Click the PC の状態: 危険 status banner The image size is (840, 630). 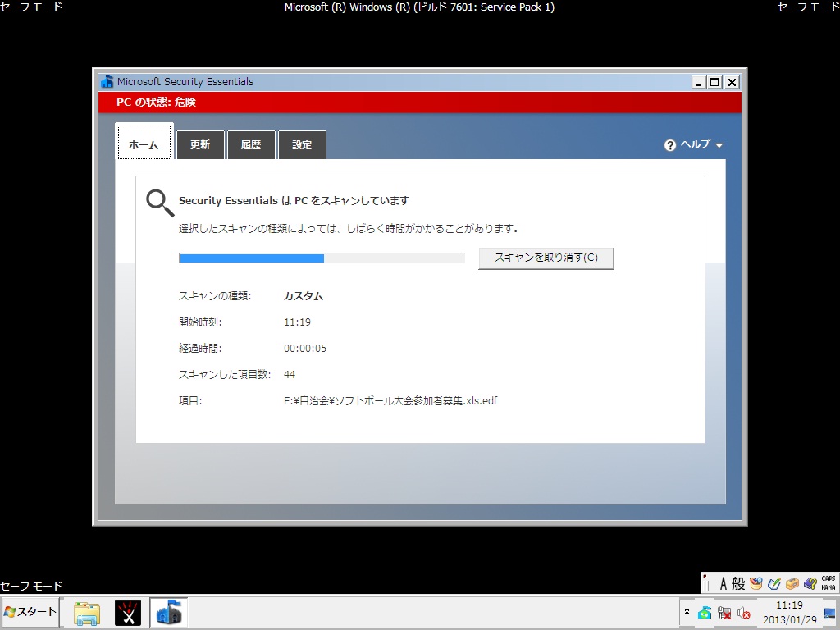click(420, 103)
